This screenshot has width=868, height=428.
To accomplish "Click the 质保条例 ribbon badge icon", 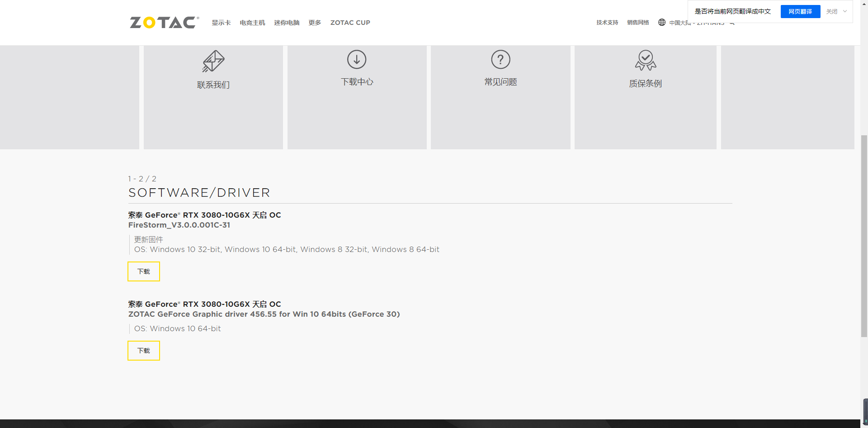I will [x=646, y=60].
